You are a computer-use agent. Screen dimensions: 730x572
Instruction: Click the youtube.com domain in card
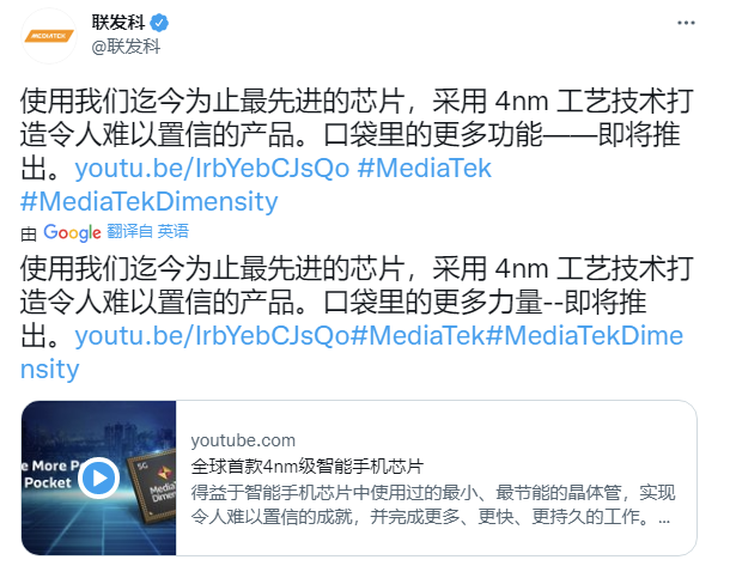click(243, 440)
